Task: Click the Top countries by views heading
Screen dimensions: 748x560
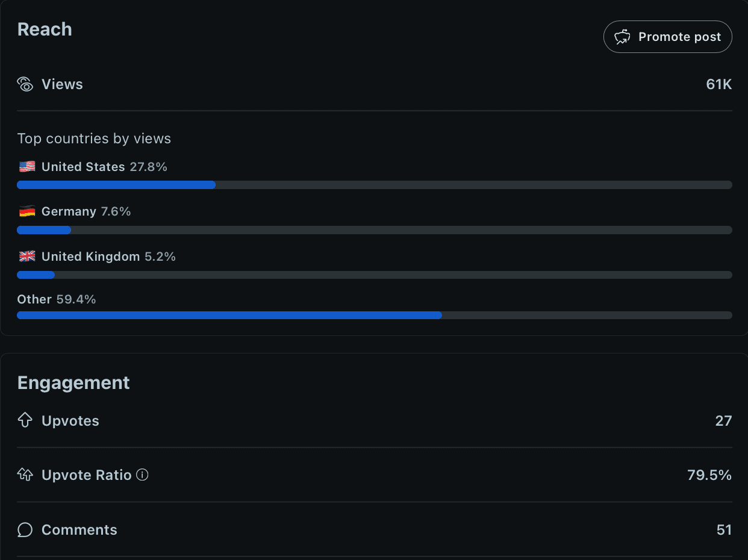Action: [x=94, y=138]
